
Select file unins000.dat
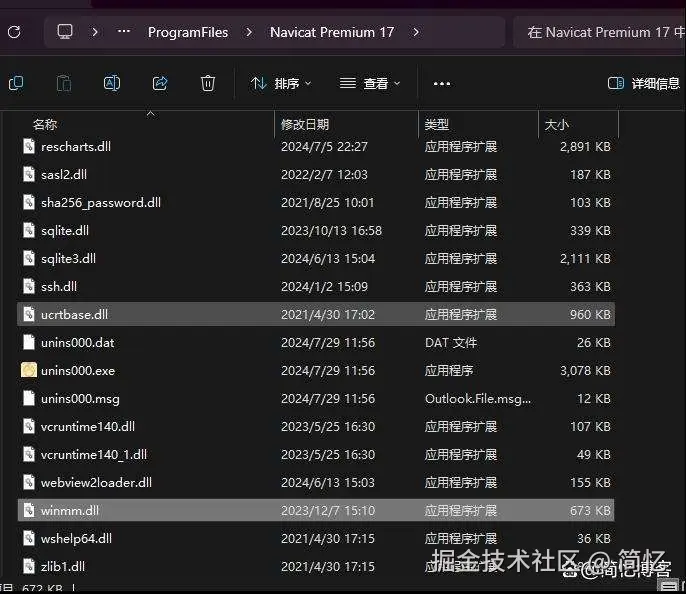tap(316, 342)
